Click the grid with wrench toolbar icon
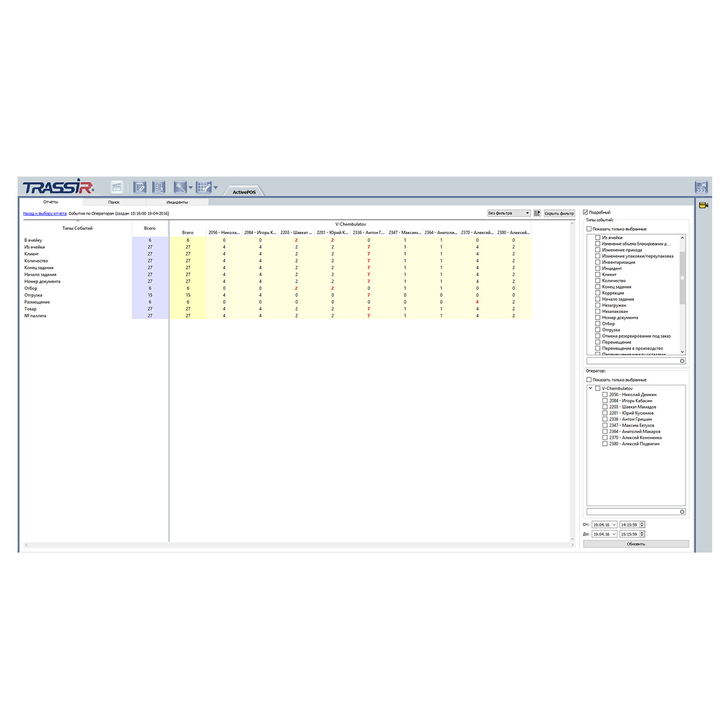 point(204,187)
